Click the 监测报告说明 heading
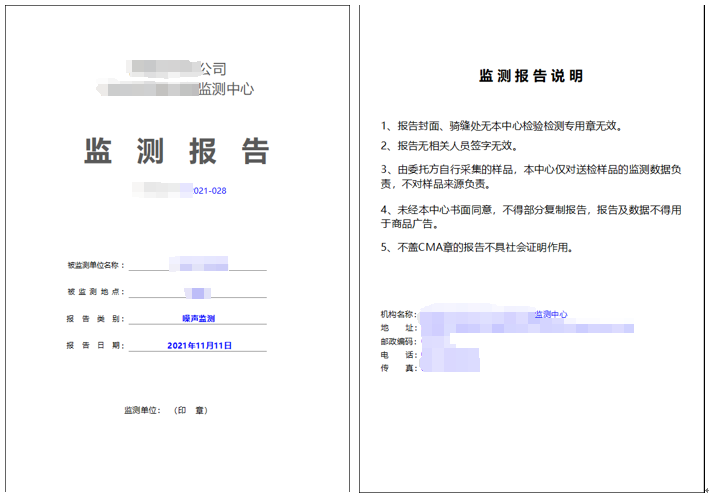This screenshot has width=709, height=496. (531, 76)
